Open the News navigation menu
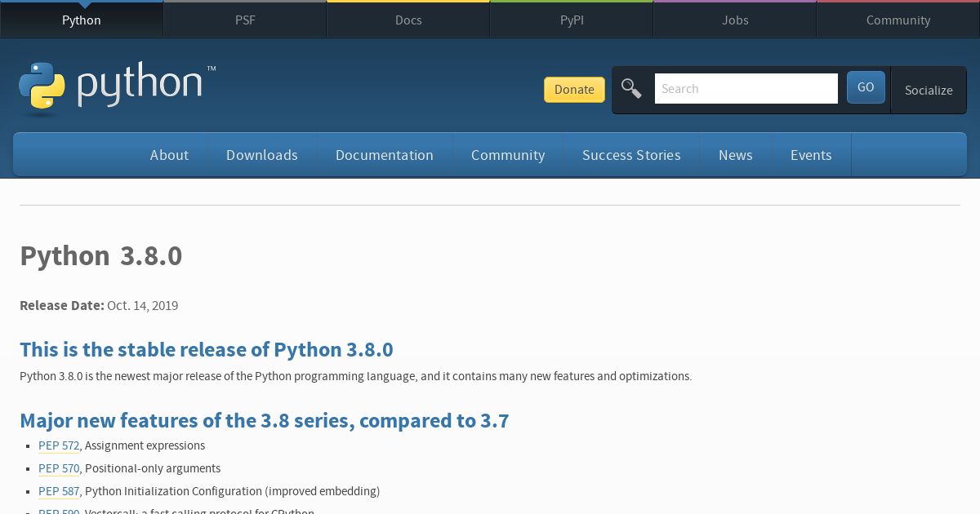This screenshot has width=980, height=514. (x=736, y=155)
